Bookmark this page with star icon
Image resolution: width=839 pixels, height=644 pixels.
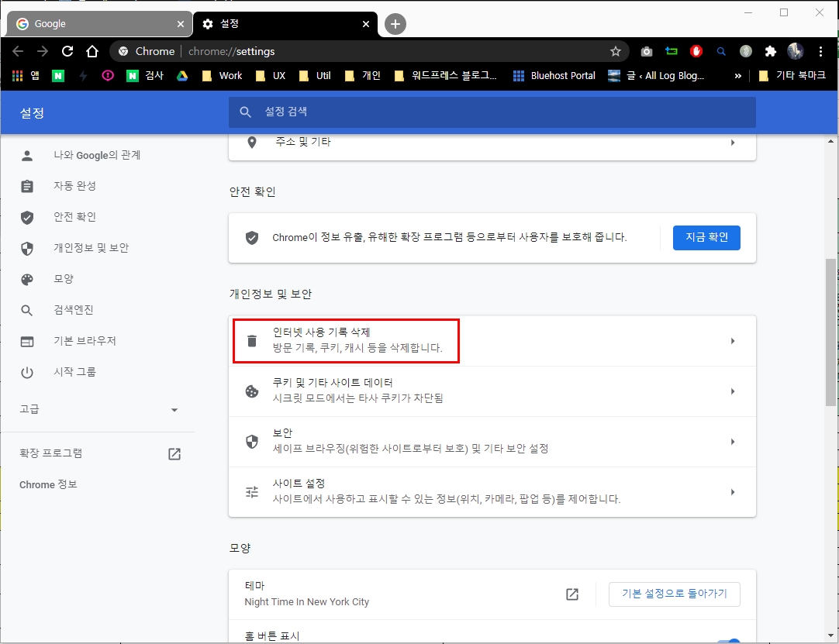[616, 51]
